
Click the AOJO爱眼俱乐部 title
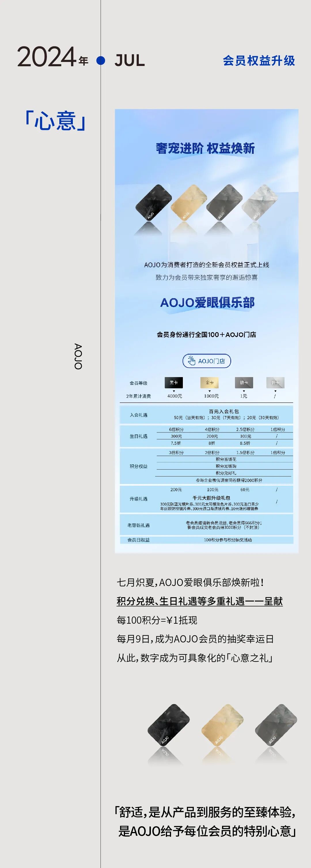click(207, 302)
